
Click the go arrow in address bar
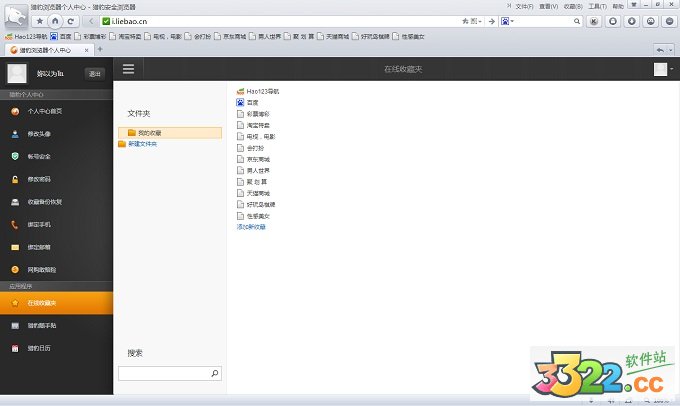pos(491,21)
